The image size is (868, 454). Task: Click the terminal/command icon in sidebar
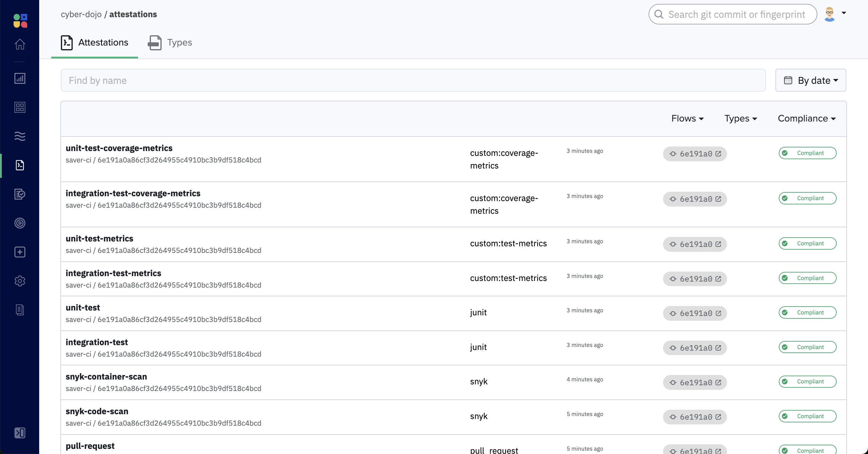coord(20,433)
